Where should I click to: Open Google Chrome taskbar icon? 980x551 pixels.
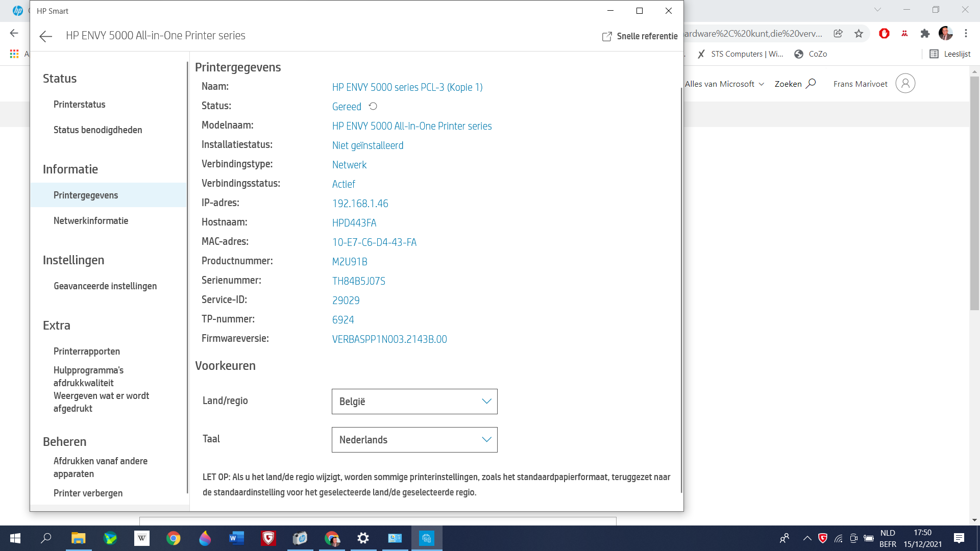coord(173,538)
